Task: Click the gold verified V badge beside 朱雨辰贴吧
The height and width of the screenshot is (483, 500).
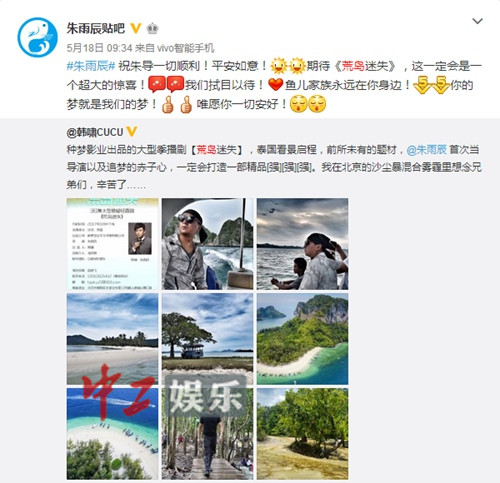Action: (135, 28)
